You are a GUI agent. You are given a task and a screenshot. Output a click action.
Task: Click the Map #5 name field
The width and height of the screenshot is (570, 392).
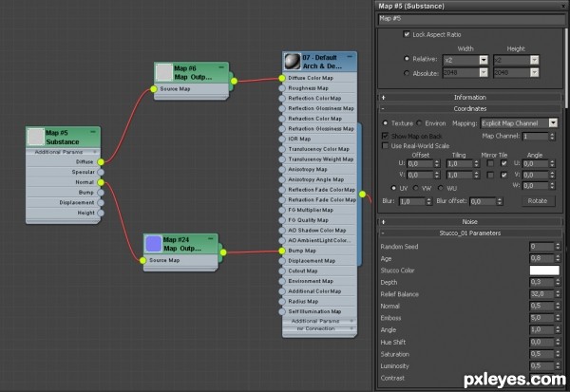pos(471,19)
